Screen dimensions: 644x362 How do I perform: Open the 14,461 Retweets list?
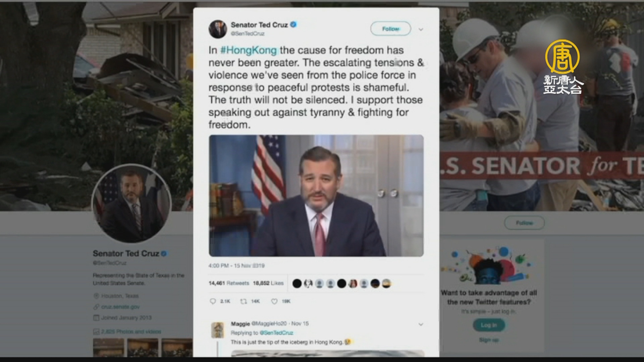[229, 283]
